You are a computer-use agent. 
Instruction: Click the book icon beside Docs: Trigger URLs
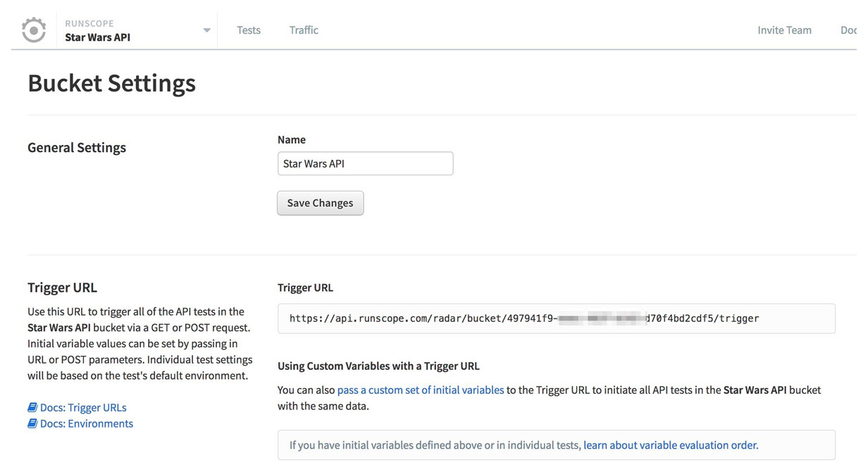(32, 407)
